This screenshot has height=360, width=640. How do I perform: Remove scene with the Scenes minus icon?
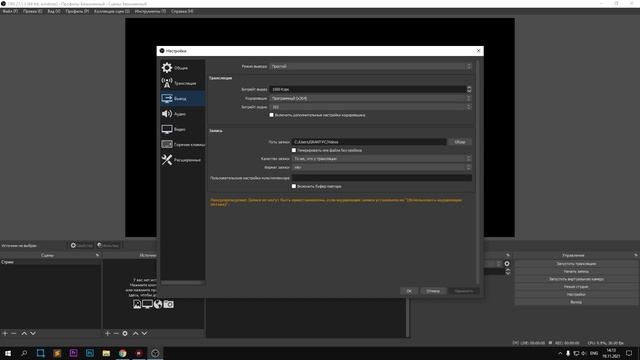pyautogui.click(x=13, y=333)
